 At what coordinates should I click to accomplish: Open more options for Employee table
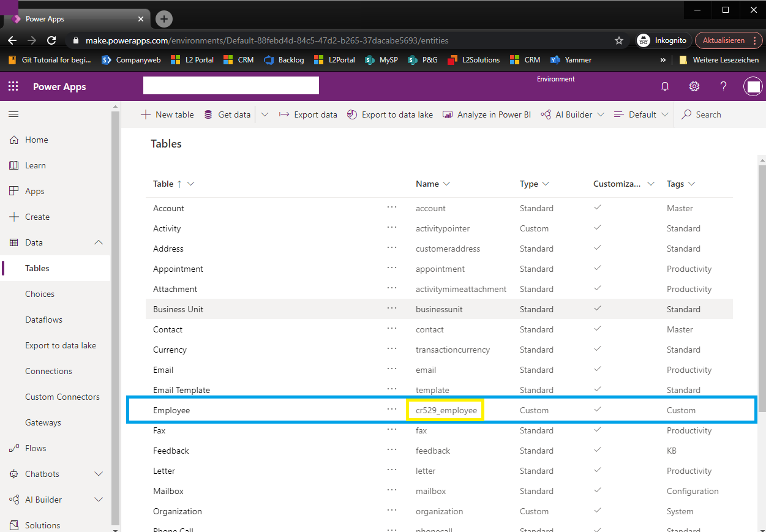tap(392, 410)
